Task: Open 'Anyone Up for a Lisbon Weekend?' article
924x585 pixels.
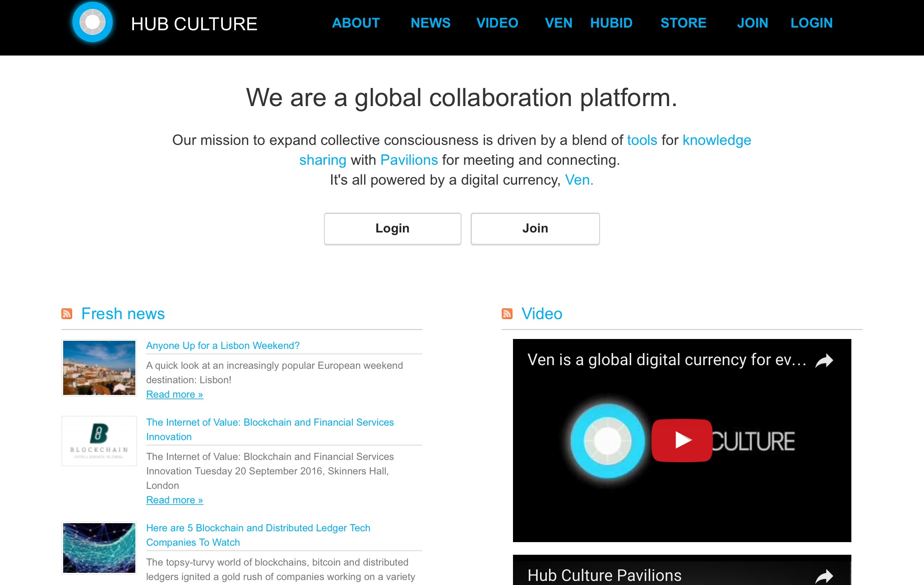Action: tap(223, 346)
